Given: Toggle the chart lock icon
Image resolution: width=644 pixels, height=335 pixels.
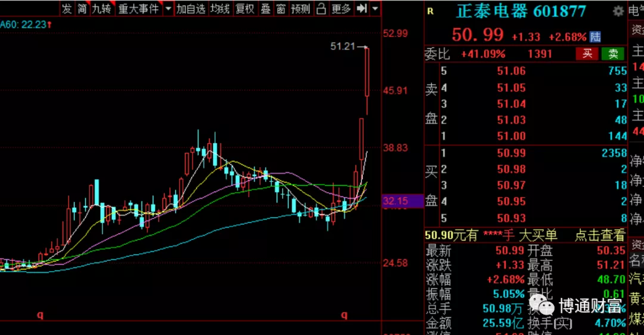Looking at the screenshot, I should pos(321,8).
